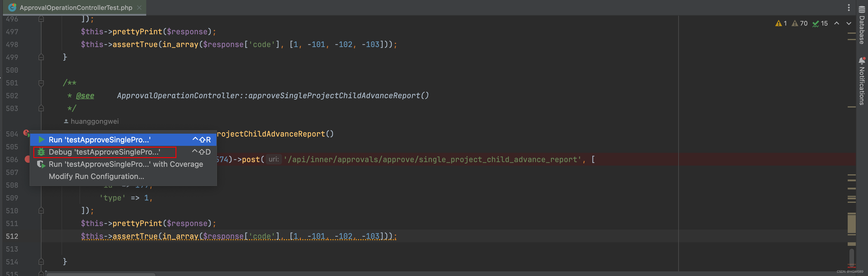Open the Database tool window
Image resolution: width=868 pixels, height=276 pixels.
862,25
